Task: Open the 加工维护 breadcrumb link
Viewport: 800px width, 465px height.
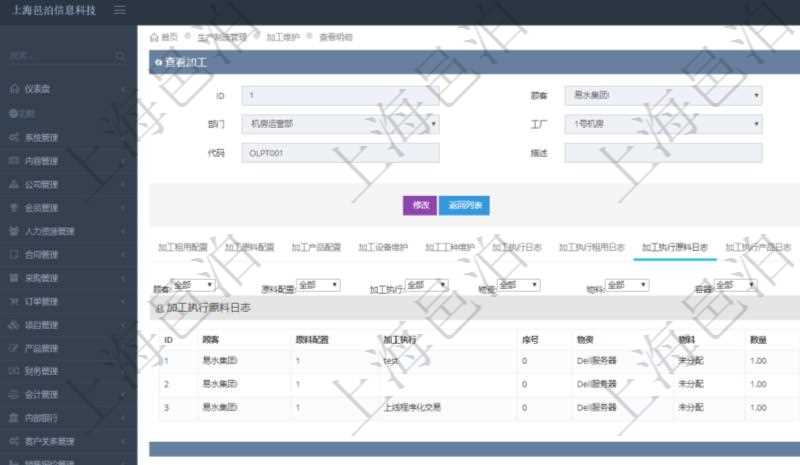Action: [x=283, y=37]
